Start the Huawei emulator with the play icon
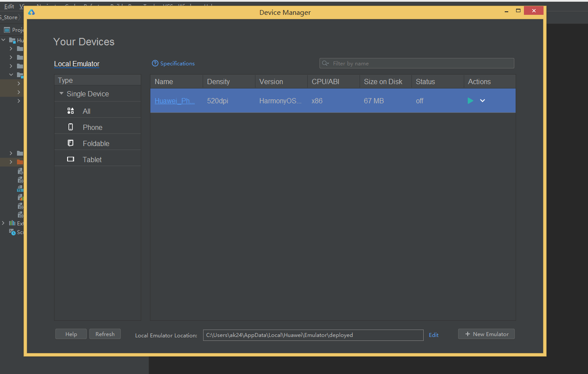The image size is (588, 374). click(470, 101)
